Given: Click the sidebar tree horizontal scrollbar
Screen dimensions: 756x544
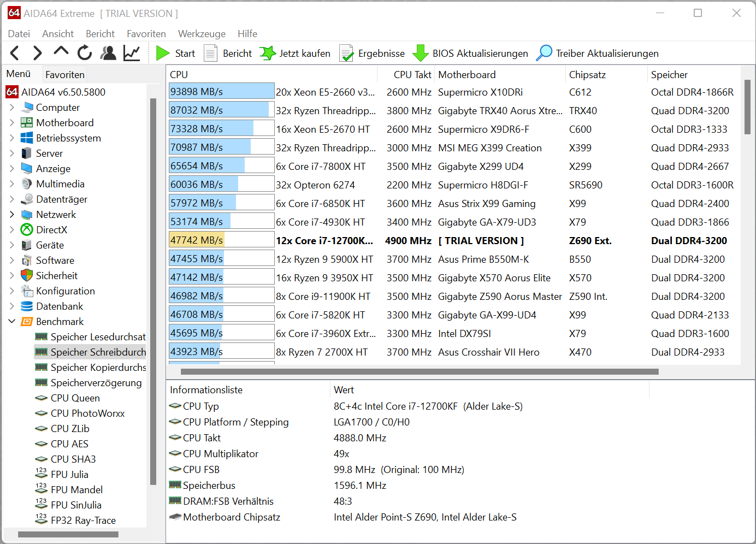Looking at the screenshot, I should point(68,534).
